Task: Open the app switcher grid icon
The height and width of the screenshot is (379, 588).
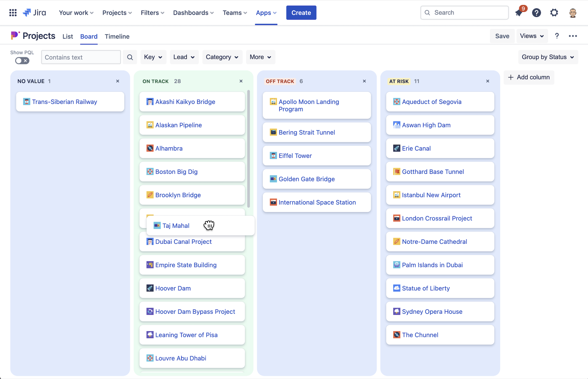Action: (x=13, y=12)
